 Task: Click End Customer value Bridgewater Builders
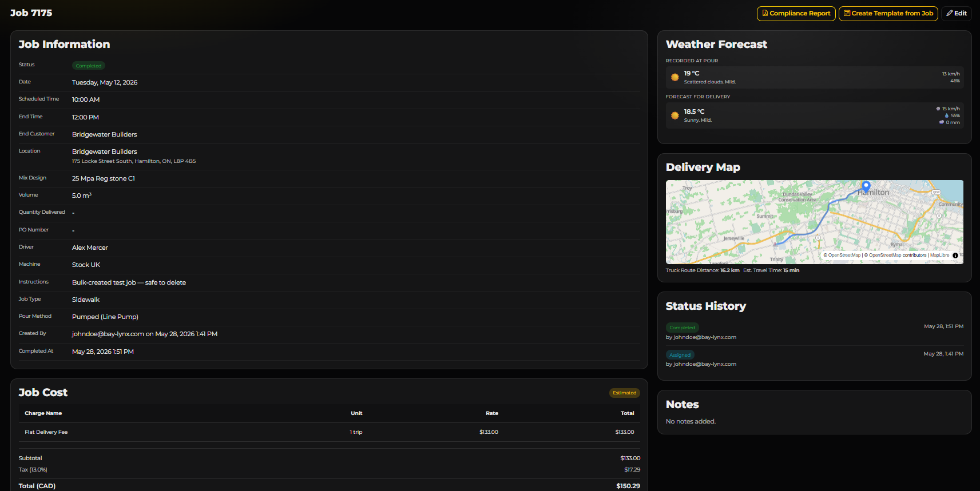pos(105,134)
